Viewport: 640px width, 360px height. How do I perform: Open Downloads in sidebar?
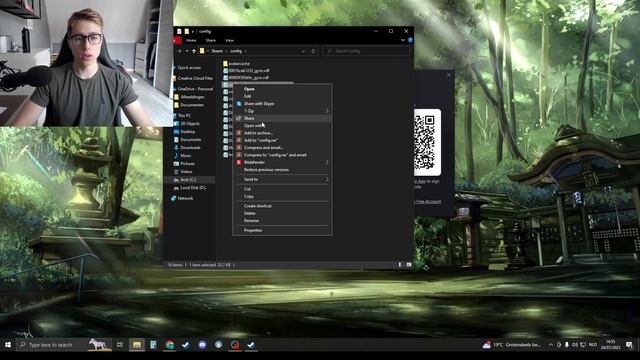tap(187, 148)
